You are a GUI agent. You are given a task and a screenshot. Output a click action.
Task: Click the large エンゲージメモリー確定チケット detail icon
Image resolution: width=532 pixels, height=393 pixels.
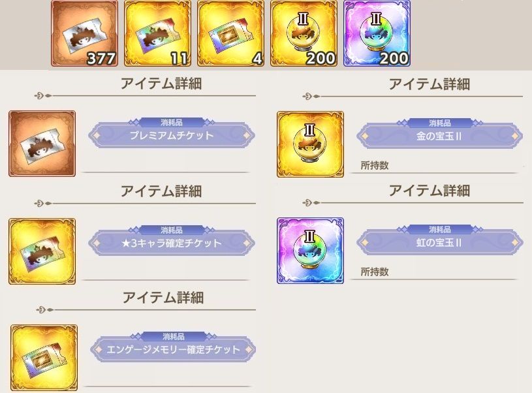(44, 358)
